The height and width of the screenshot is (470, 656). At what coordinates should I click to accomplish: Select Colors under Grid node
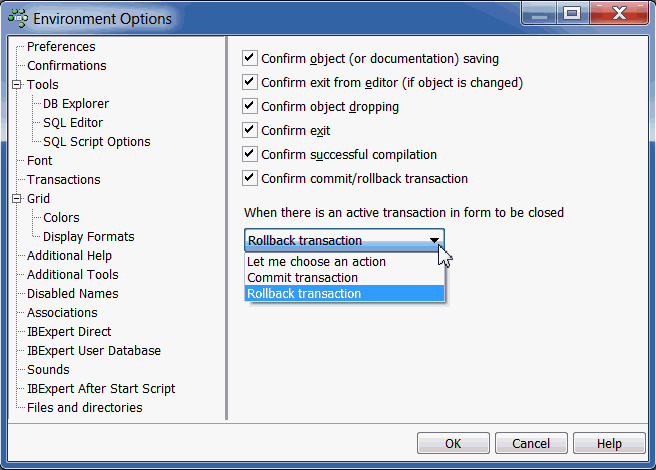[61, 218]
